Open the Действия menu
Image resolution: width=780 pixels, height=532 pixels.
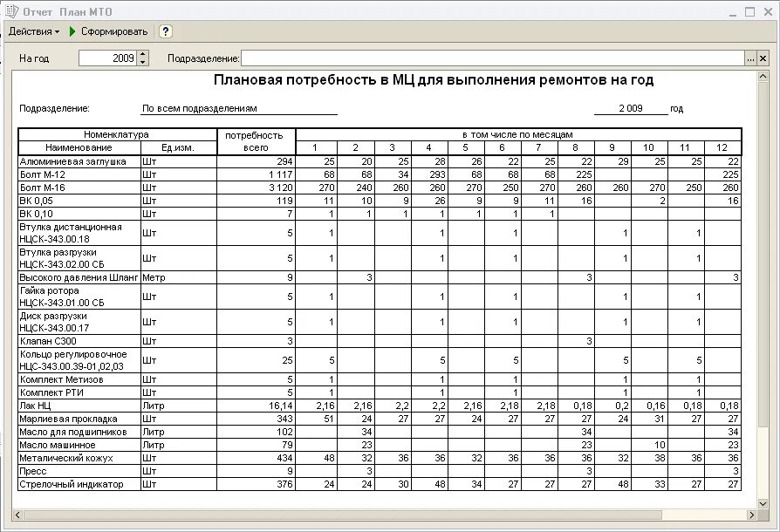(34, 31)
